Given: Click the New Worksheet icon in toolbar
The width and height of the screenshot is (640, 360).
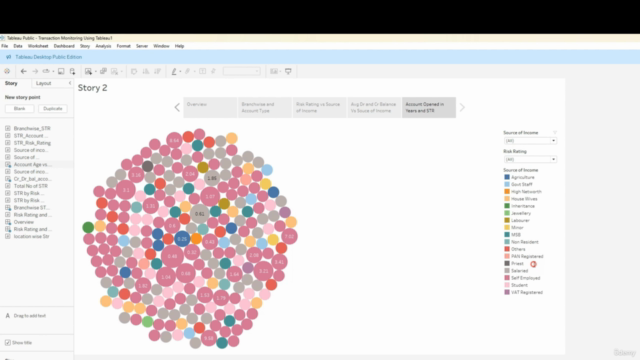Looking at the screenshot, I should pos(88,71).
